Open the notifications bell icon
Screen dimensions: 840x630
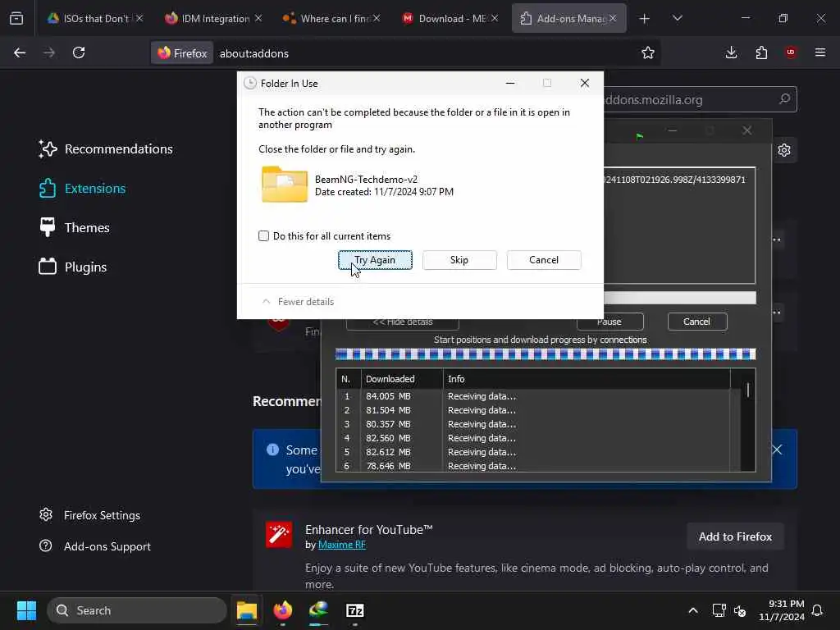(x=818, y=610)
